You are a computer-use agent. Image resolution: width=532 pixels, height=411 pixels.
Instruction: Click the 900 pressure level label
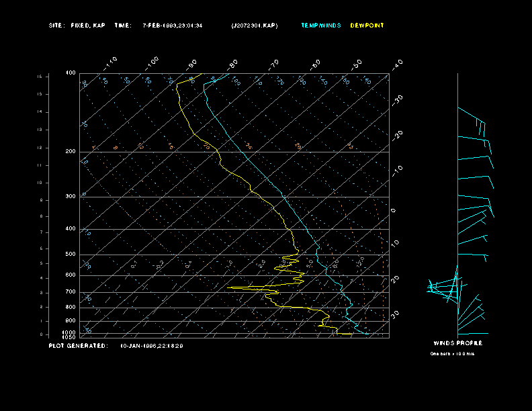click(x=71, y=321)
